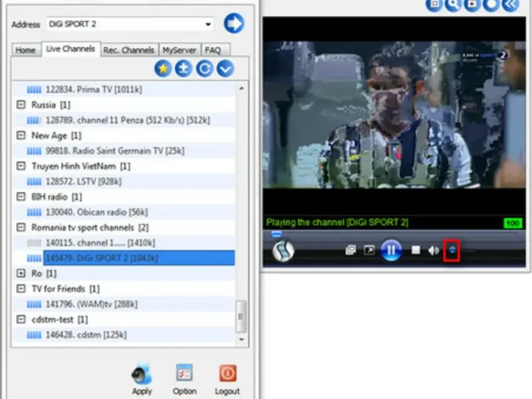Open the Rec. Channels tab

pyautogui.click(x=128, y=51)
